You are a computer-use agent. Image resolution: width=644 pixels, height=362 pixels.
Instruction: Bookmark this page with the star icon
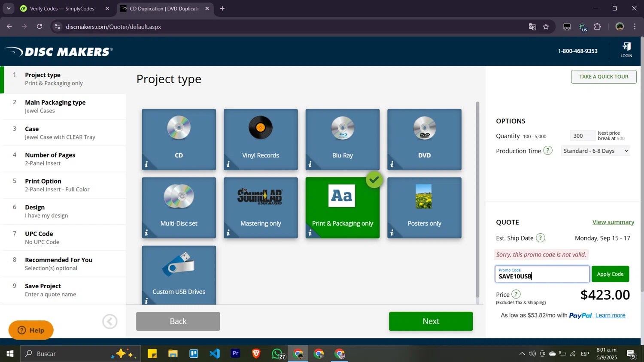[x=546, y=27]
